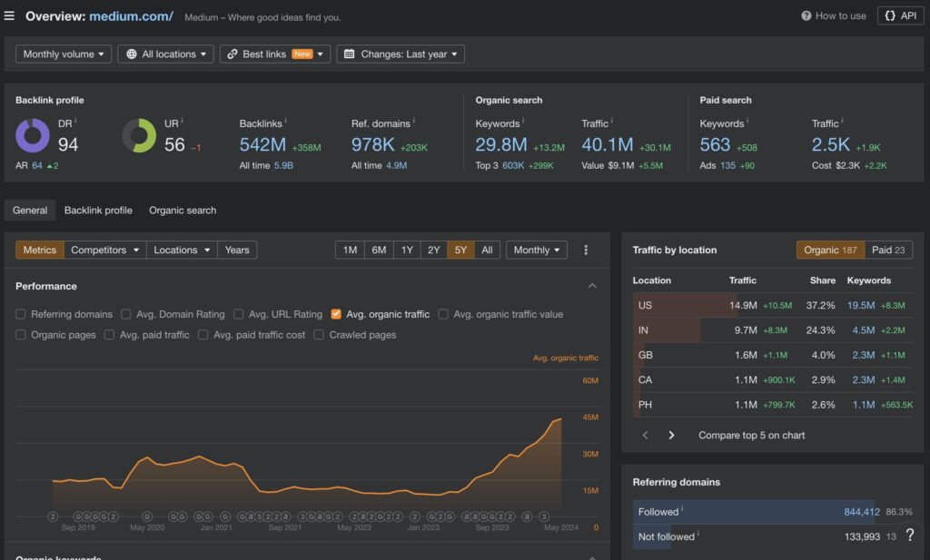Viewport: 930px width, 560px height.
Task: Switch to the Organic search tab
Action: [x=183, y=211]
